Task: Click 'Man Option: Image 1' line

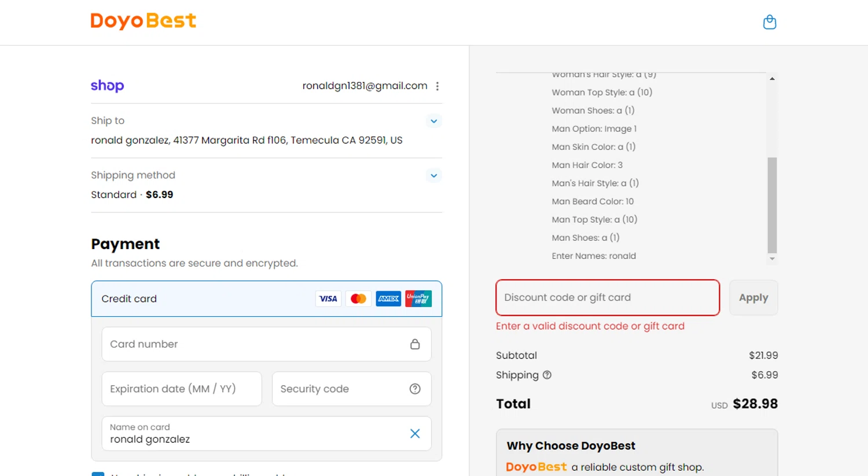Action: click(594, 129)
